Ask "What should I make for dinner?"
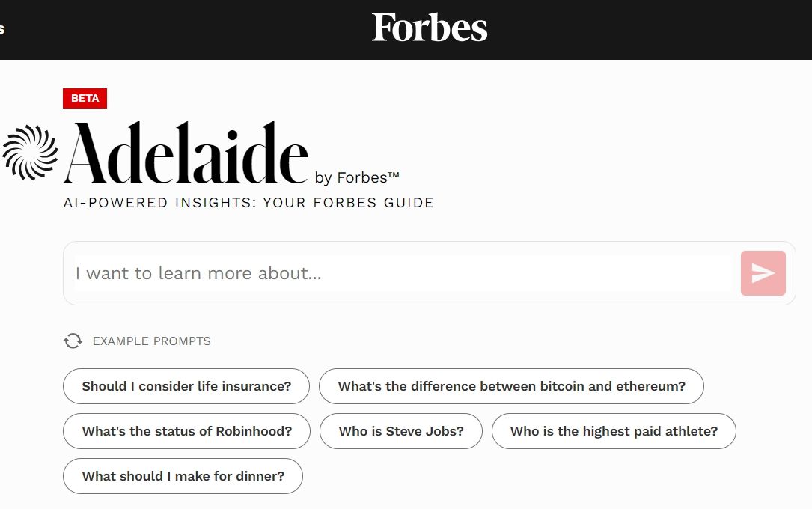The image size is (812, 509). pos(183,476)
